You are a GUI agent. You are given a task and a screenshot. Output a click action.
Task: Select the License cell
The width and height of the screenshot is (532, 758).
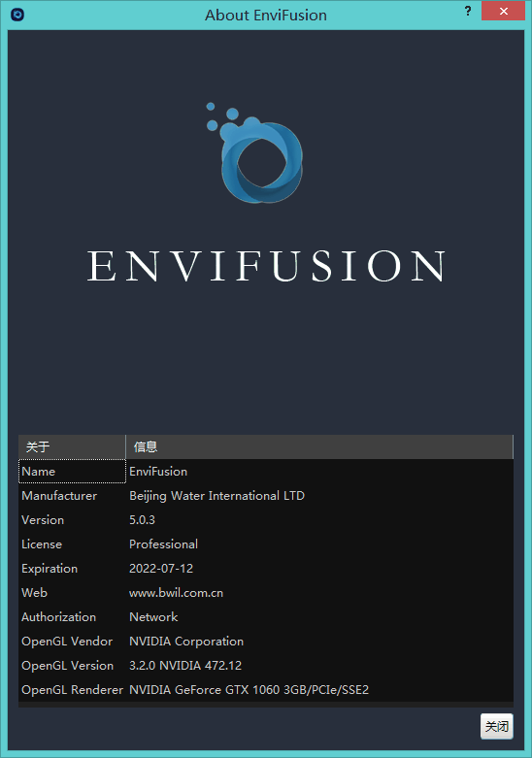pyautogui.click(x=72, y=544)
